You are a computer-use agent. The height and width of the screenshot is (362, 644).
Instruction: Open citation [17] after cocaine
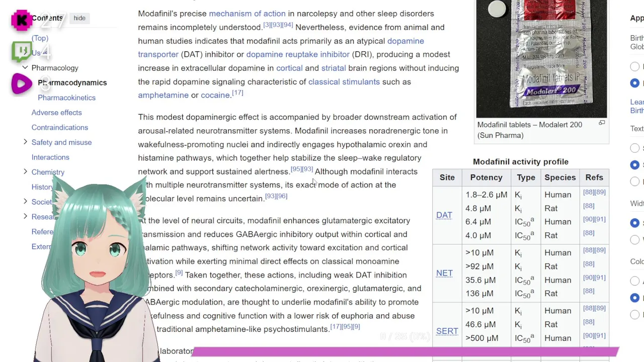pos(237,93)
